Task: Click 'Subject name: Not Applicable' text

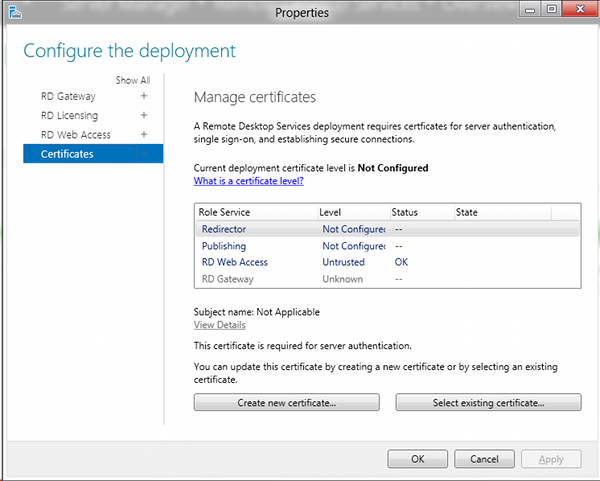Action: coord(256,312)
